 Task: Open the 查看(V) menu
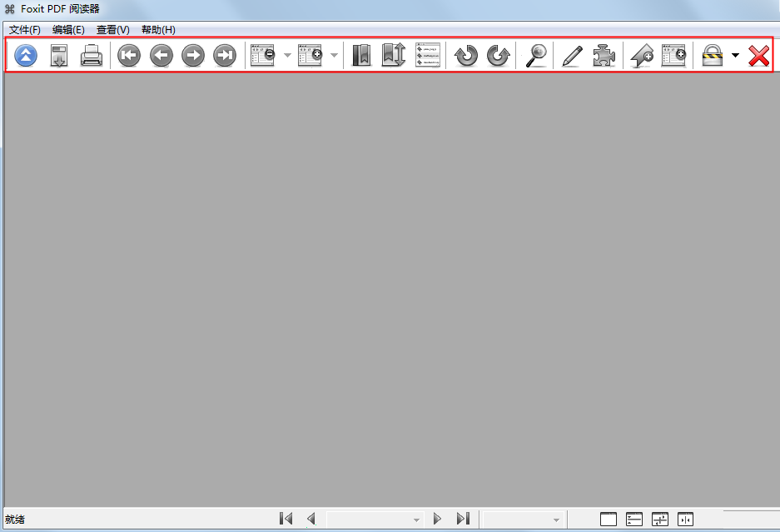click(x=113, y=30)
